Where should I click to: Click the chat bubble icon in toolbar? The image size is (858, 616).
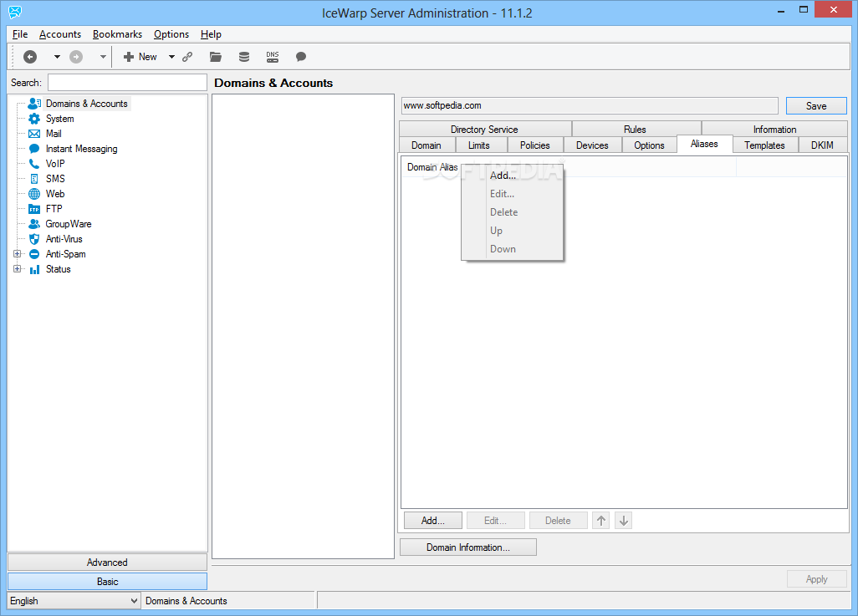coord(300,56)
